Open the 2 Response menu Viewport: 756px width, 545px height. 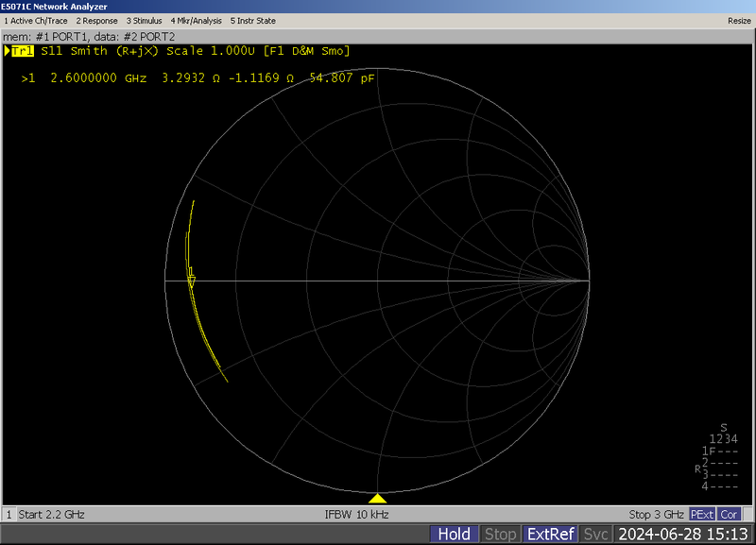click(95, 20)
